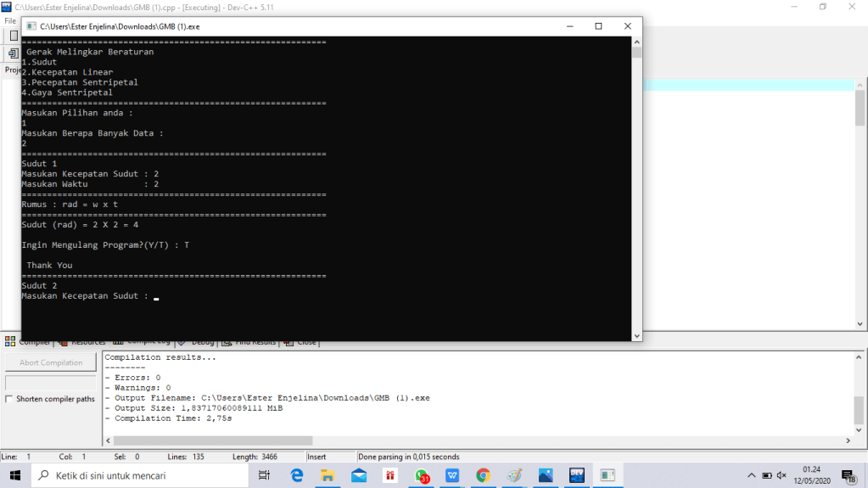Viewport: 868px width, 488px height.
Task: Open the Photos app in taskbar
Action: click(546, 475)
